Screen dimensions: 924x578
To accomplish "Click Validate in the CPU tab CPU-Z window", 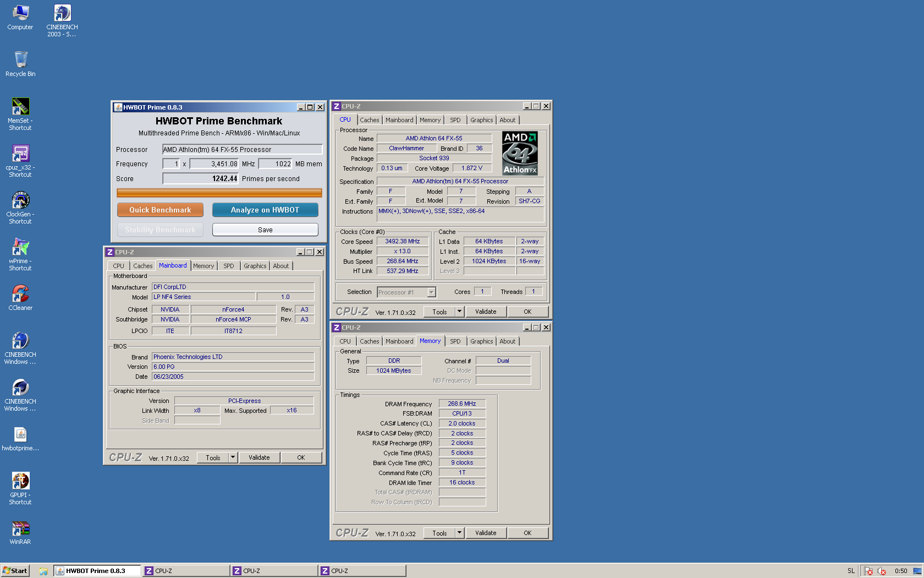I will coord(486,312).
